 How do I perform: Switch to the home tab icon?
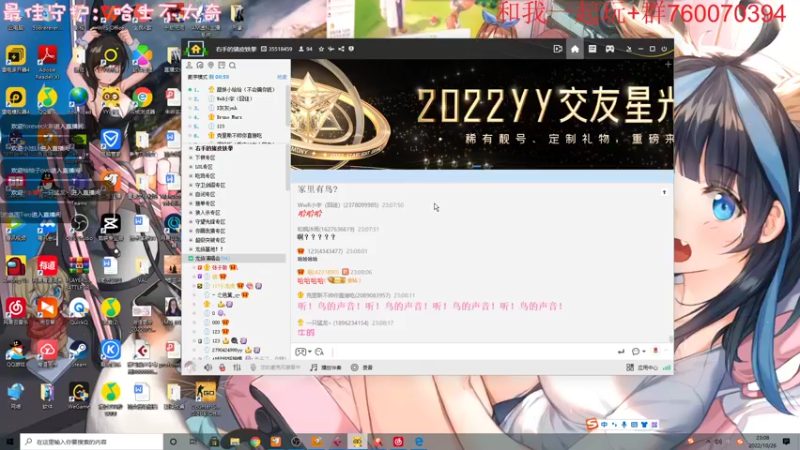[575, 49]
